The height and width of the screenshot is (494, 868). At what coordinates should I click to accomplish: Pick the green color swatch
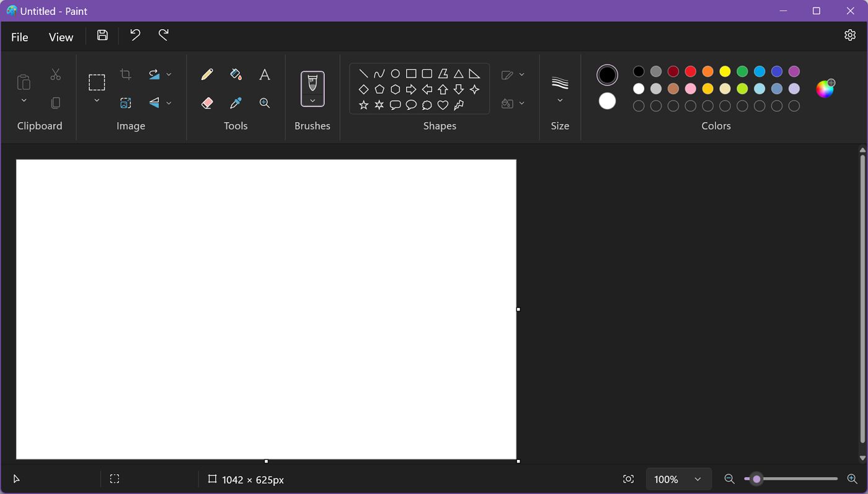[x=742, y=71]
